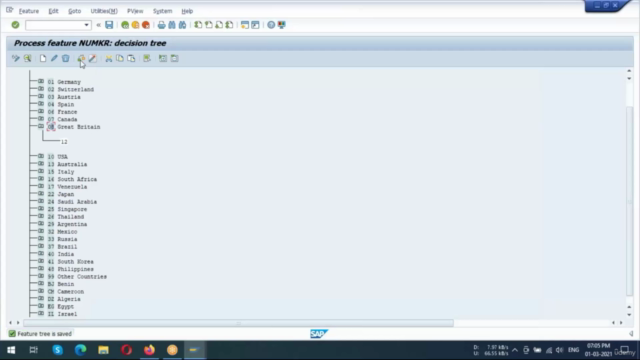
Task: Click the Find binoculars icon
Action: 172,25
